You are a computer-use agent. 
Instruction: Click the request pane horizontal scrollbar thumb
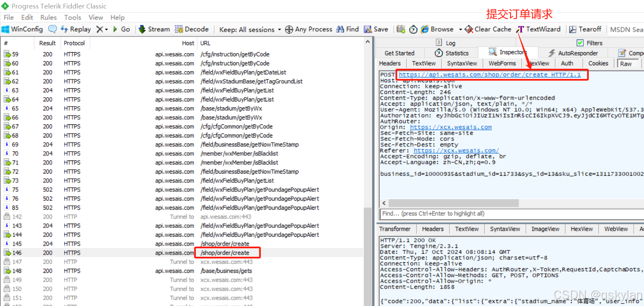tap(453, 203)
